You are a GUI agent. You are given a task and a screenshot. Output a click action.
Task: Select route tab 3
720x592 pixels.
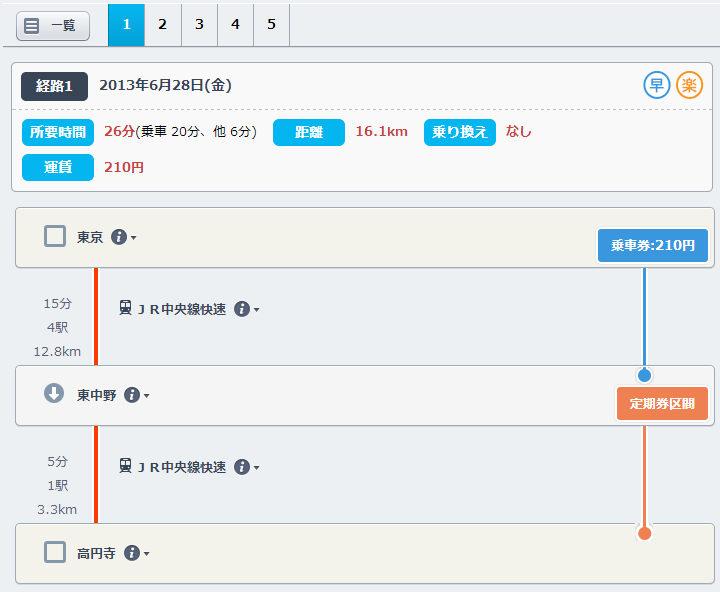pyautogui.click(x=199, y=25)
